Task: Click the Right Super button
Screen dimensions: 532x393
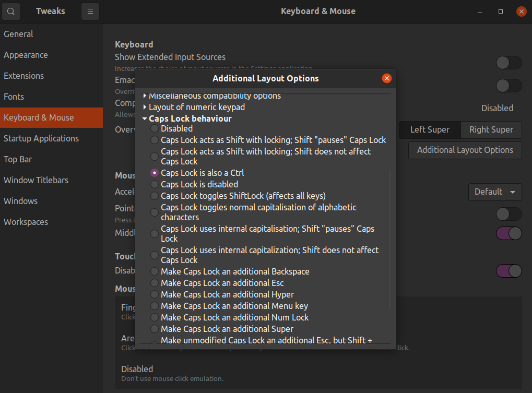Action: pyautogui.click(x=491, y=129)
